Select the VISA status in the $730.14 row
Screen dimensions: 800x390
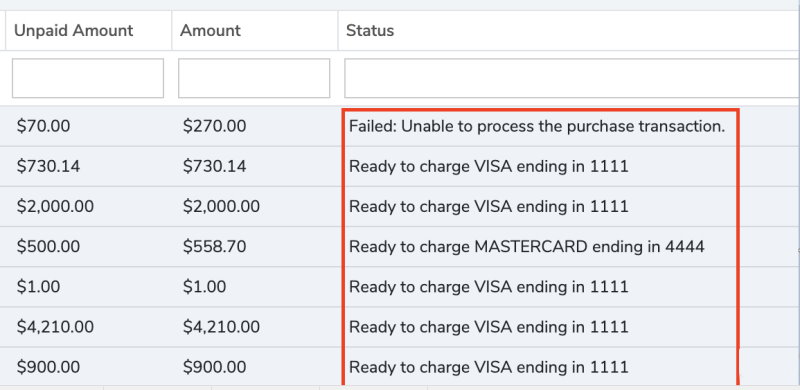[489, 166]
